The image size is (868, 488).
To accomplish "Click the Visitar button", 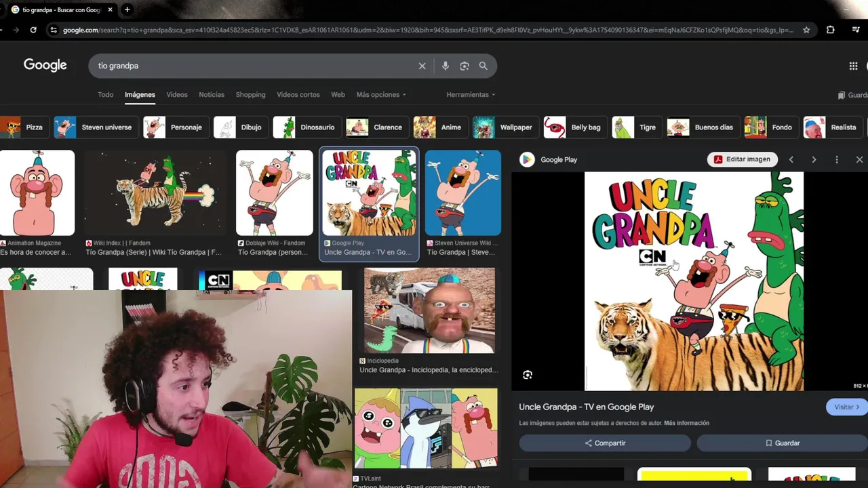I will click(846, 407).
